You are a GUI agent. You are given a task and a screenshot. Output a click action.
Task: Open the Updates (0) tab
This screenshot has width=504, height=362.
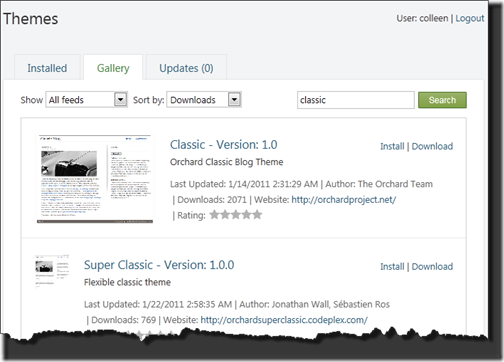[x=186, y=68]
